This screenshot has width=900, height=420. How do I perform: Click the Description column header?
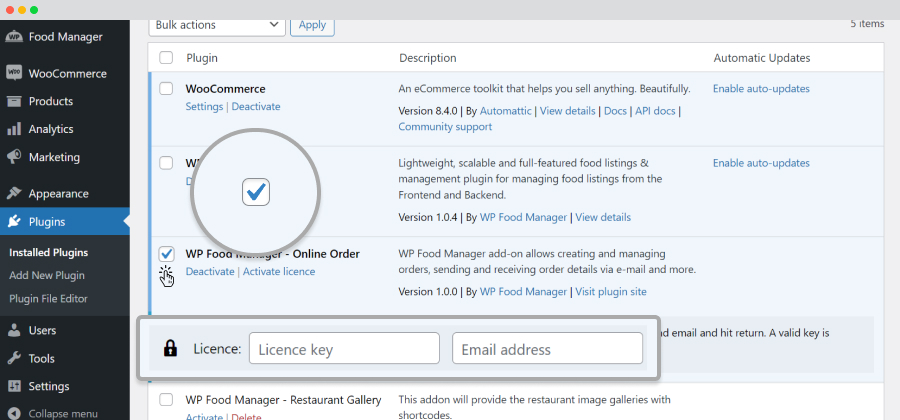pyautogui.click(x=428, y=58)
